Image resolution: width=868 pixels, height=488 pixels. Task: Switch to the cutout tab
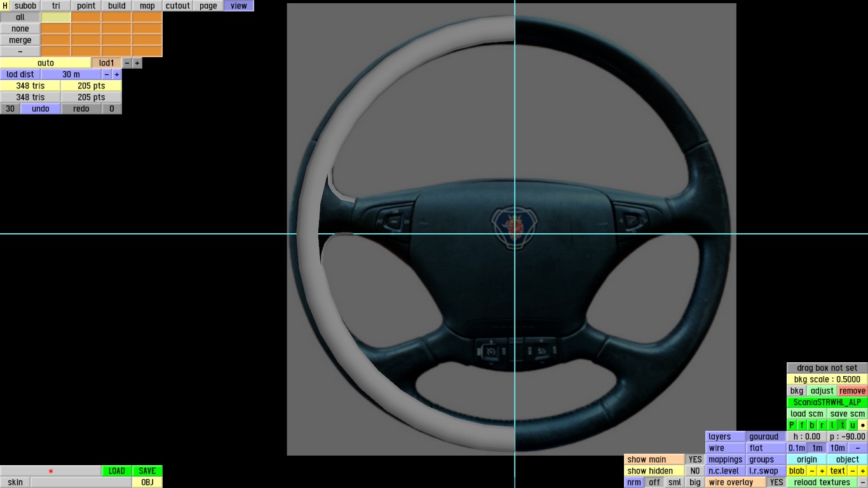[178, 6]
